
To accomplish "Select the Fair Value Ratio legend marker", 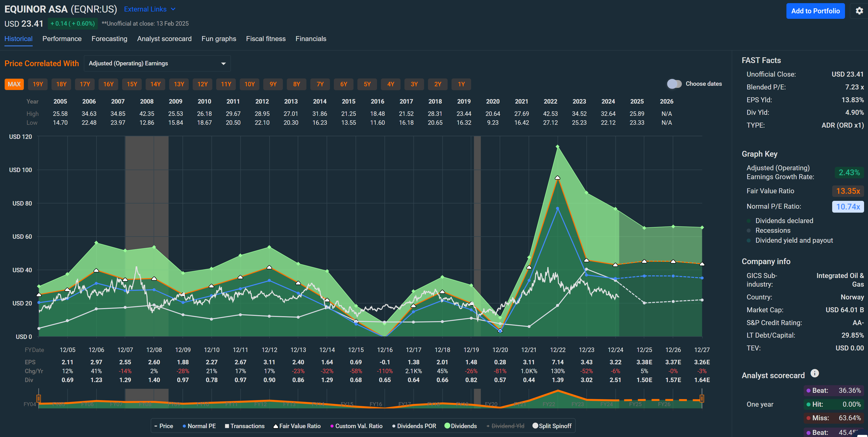I will click(x=276, y=426).
